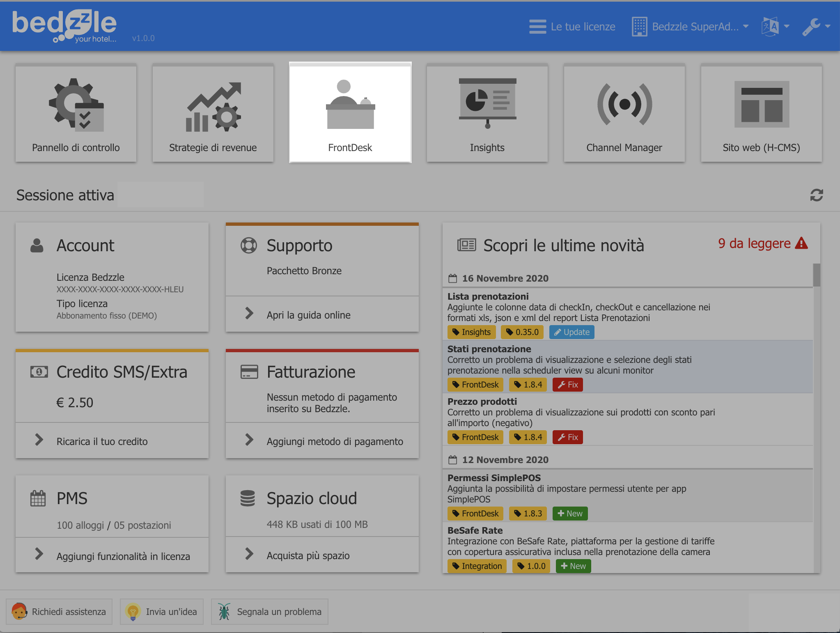Open the wrench settings dropdown
Viewport: 840px width, 633px height.
coord(816,27)
